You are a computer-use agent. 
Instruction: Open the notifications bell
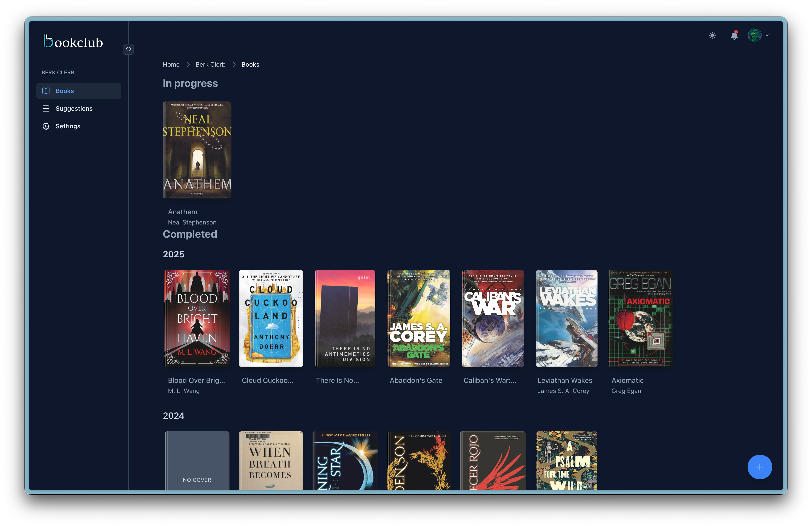coord(734,36)
